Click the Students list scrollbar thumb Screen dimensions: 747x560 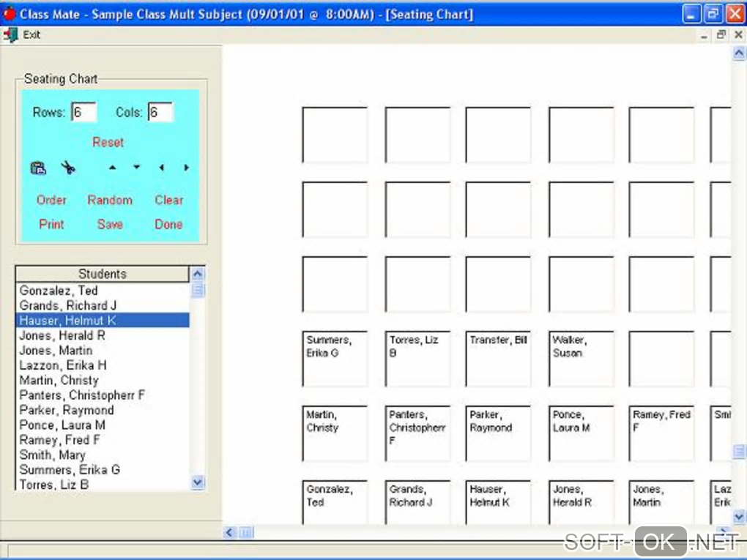[x=197, y=290]
